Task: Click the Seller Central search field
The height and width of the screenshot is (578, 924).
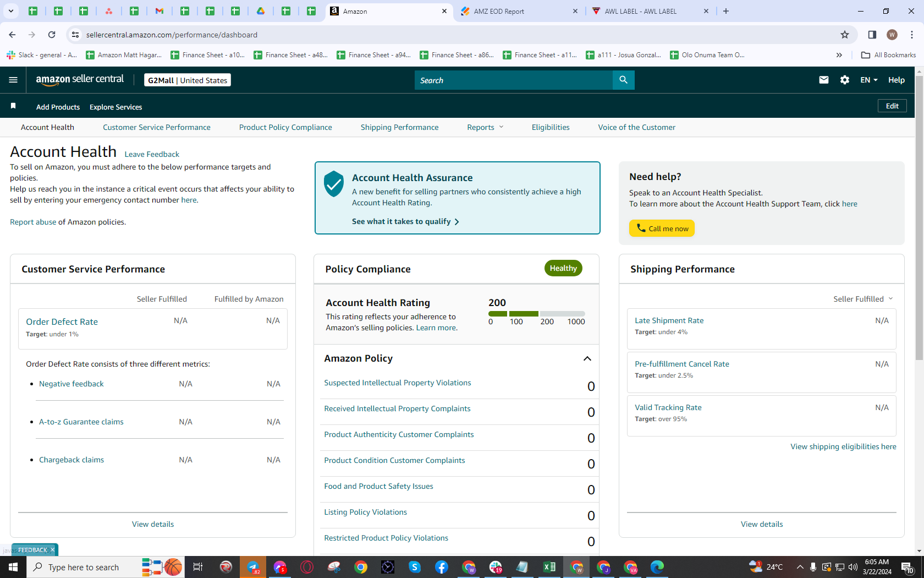Action: [x=514, y=80]
